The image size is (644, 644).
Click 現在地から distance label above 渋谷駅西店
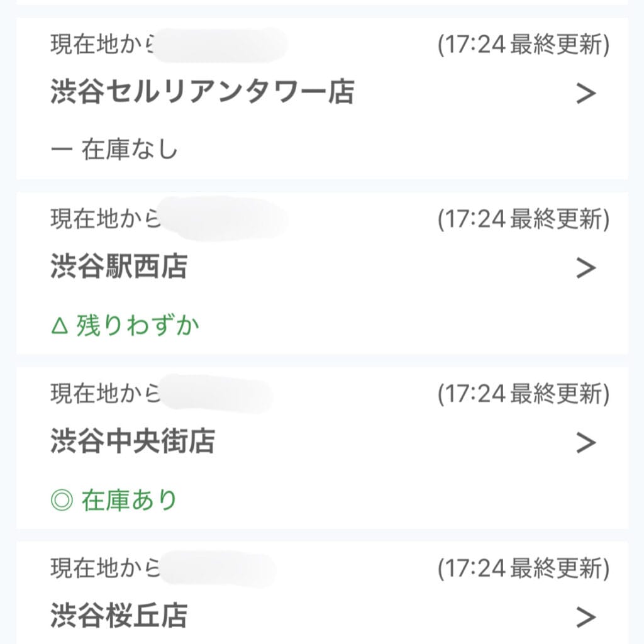coord(104,219)
